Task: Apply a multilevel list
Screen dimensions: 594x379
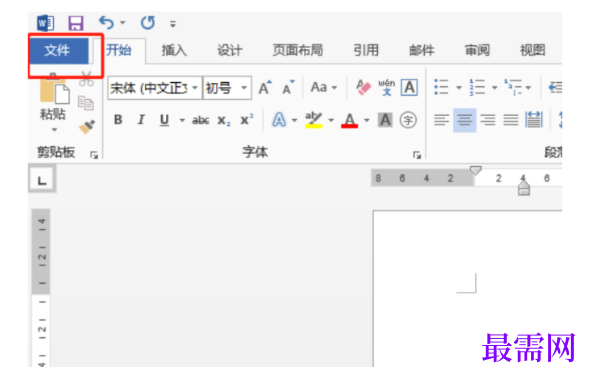Action: 513,87
